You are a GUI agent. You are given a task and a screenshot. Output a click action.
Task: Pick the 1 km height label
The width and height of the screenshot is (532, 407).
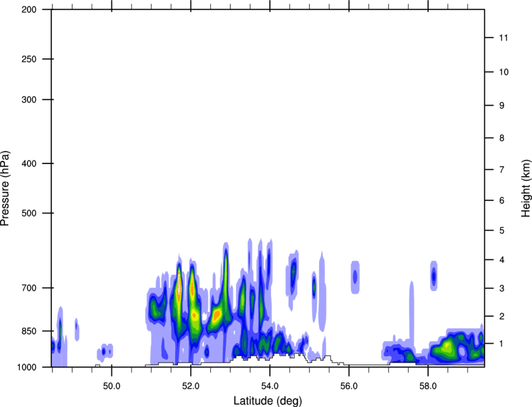click(502, 344)
